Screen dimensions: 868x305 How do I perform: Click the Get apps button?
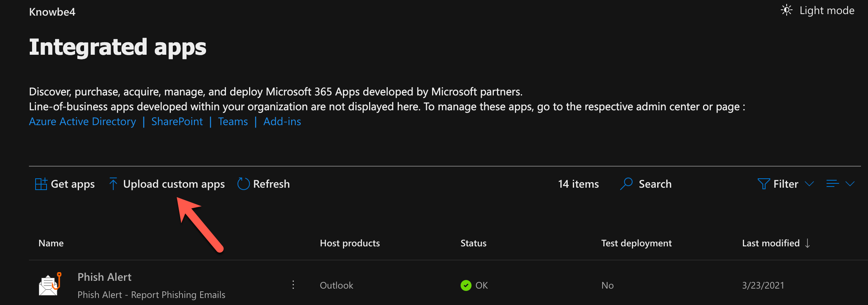pyautogui.click(x=65, y=184)
